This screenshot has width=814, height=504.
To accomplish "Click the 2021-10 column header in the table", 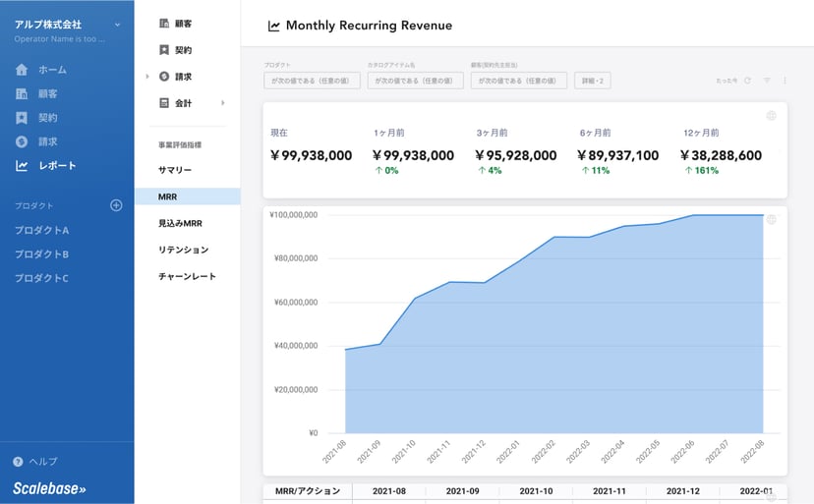I will pos(535,491).
